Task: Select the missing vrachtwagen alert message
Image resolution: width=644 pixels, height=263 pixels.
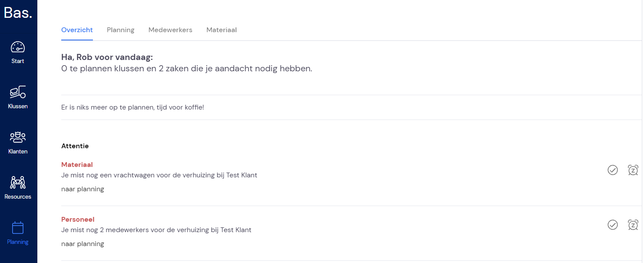Action: (159, 175)
